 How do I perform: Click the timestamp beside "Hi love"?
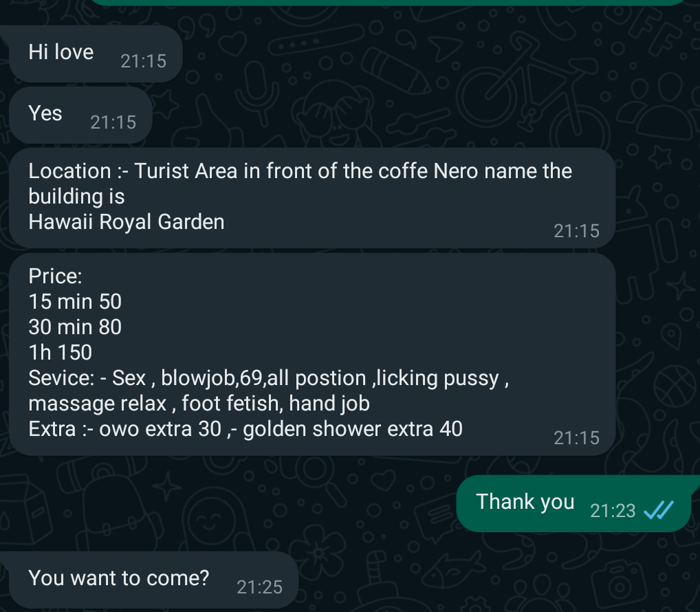click(143, 61)
